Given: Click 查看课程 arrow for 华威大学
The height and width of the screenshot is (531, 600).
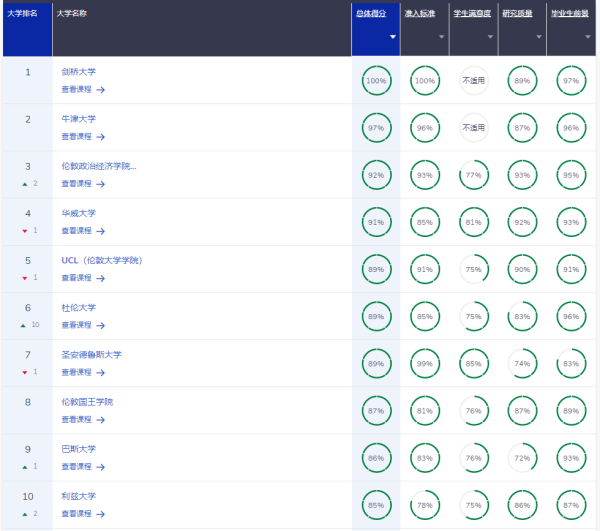Looking at the screenshot, I should [101, 231].
